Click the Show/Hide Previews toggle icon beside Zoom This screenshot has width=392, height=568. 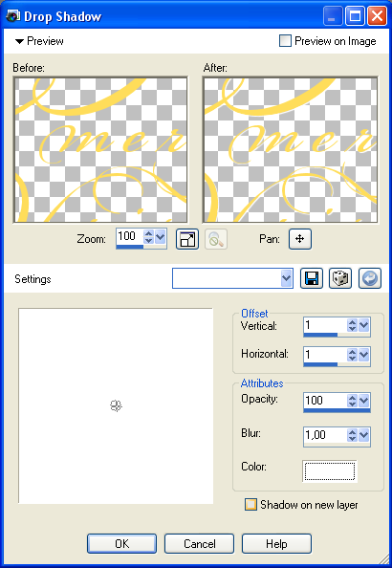pos(187,239)
